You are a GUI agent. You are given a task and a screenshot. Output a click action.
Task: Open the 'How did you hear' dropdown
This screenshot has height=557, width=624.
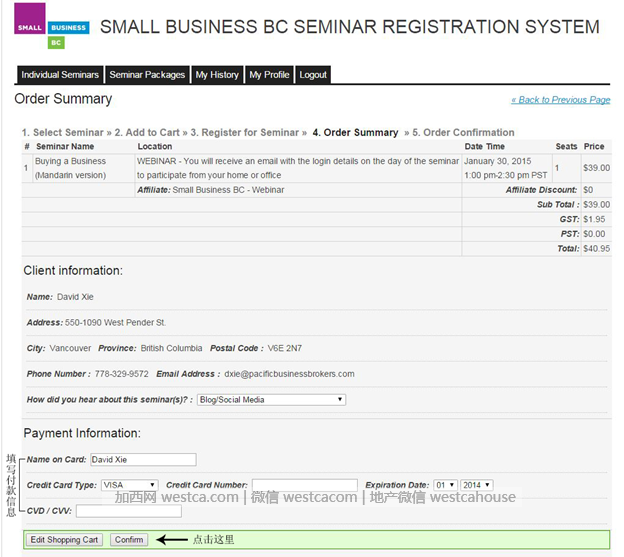[x=271, y=399]
